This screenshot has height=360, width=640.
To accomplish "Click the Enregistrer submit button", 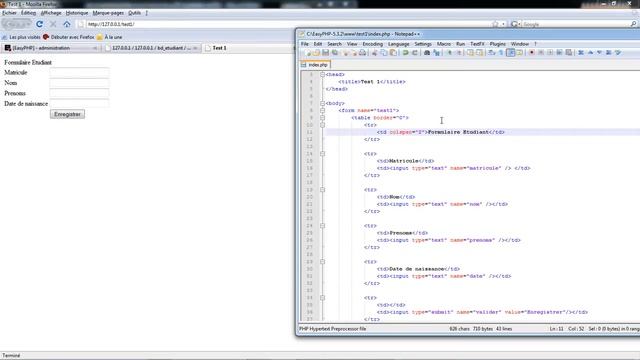I will pos(67,114).
